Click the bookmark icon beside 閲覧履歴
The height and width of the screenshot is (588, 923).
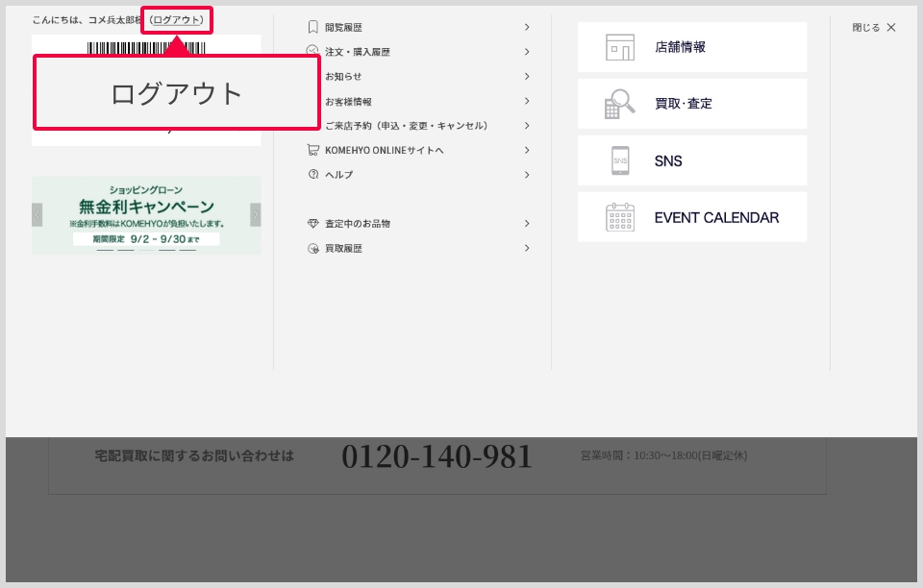click(x=312, y=28)
